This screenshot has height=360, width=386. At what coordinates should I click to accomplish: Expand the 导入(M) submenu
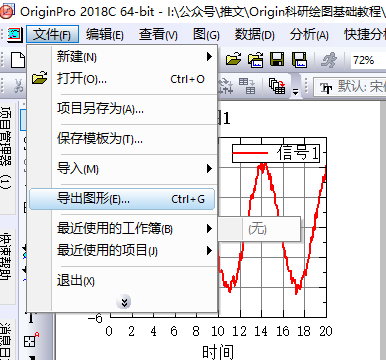(x=122, y=168)
